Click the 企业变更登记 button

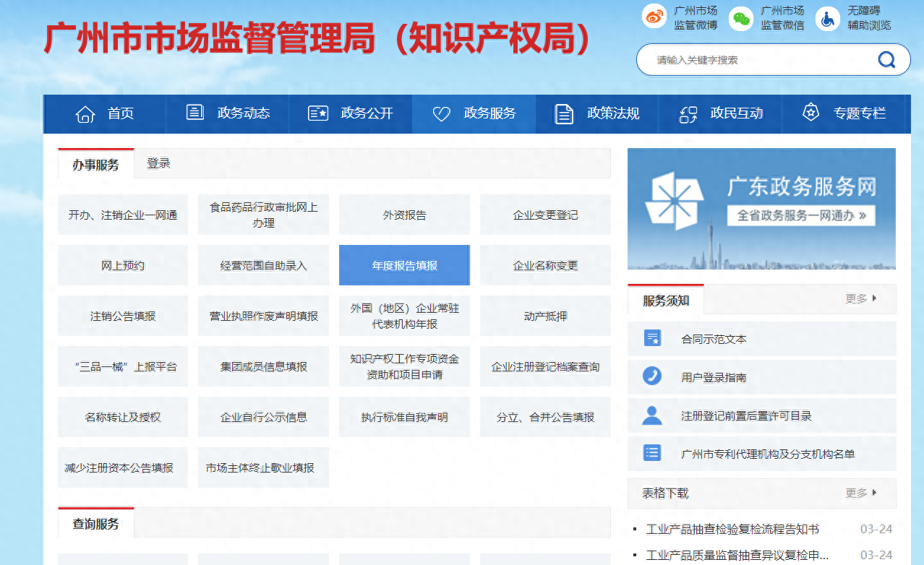click(x=545, y=215)
